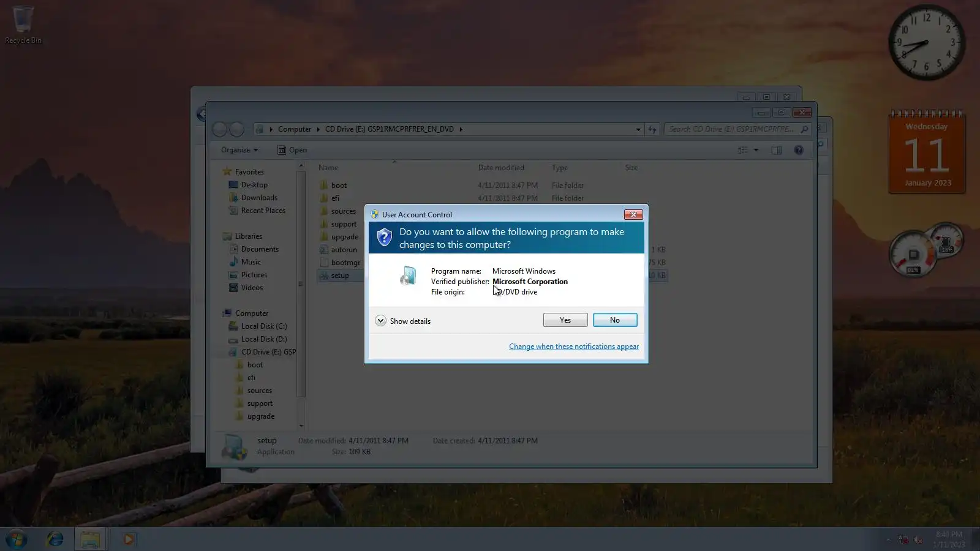This screenshot has height=551, width=980.
Task: Open the Recycle Bin on the desktop
Action: pyautogui.click(x=23, y=24)
